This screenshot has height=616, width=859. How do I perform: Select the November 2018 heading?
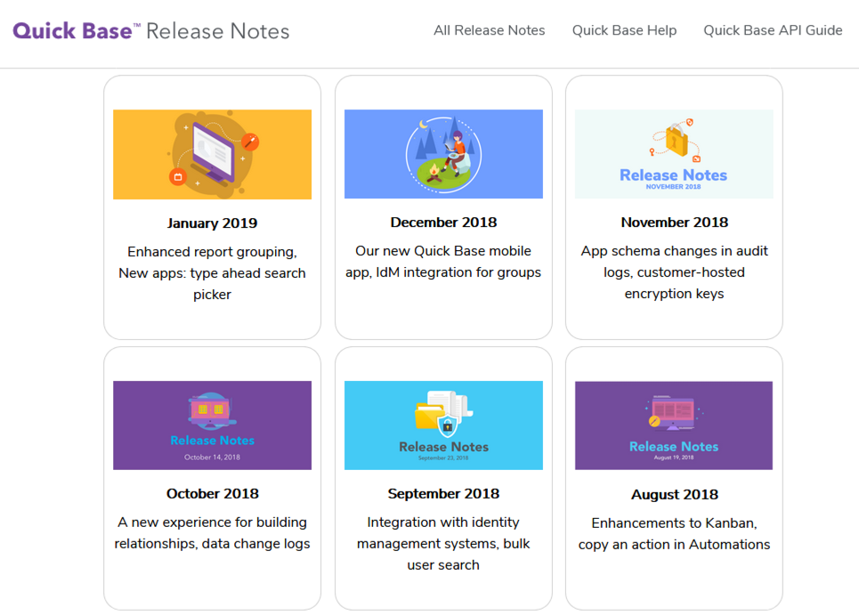tap(675, 222)
